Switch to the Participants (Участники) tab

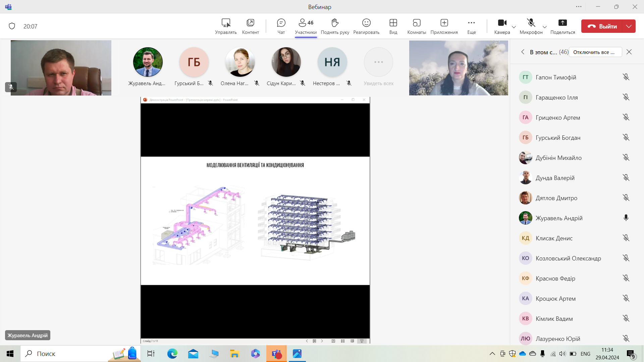tap(306, 26)
